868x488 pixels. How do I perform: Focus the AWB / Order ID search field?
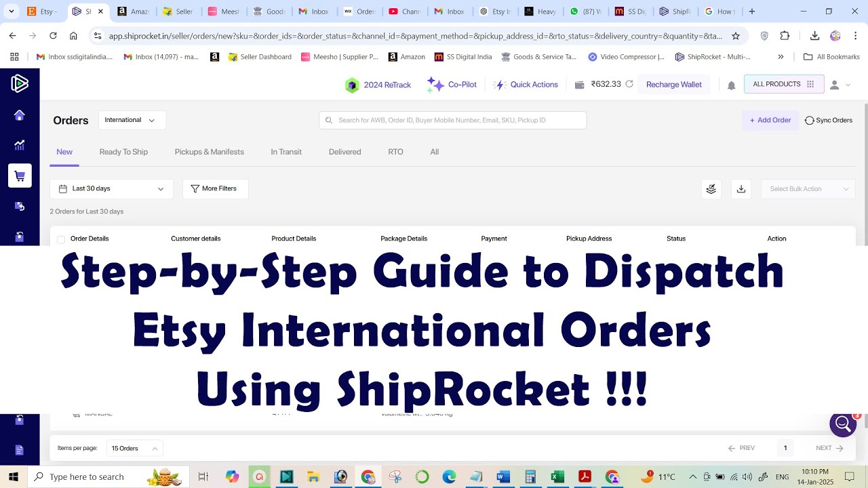coord(452,120)
